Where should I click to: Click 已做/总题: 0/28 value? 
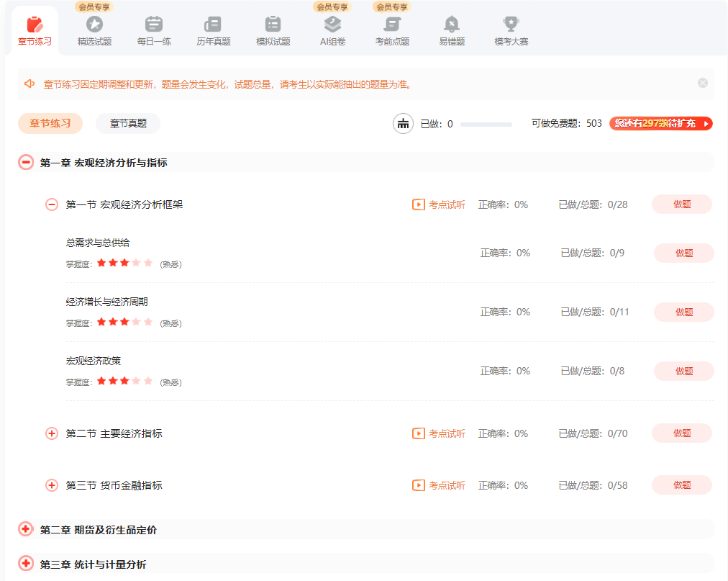593,204
